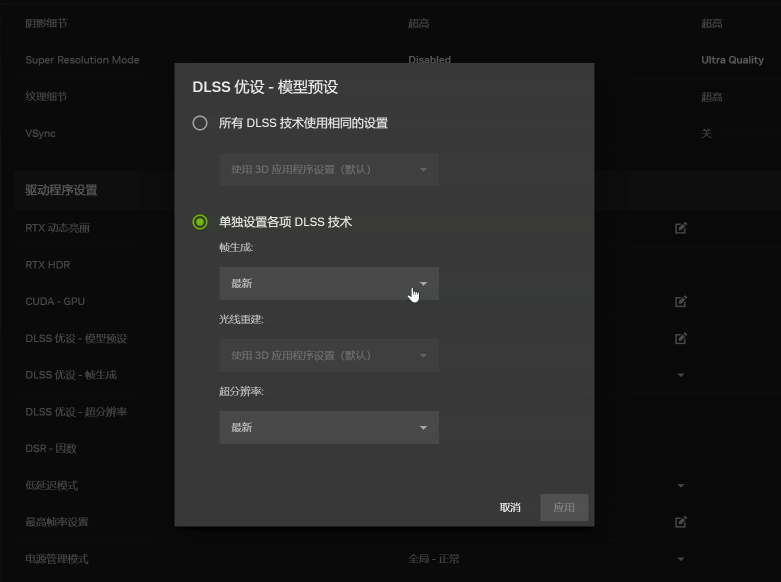Click the DSR - 因数 row label

click(x=51, y=448)
